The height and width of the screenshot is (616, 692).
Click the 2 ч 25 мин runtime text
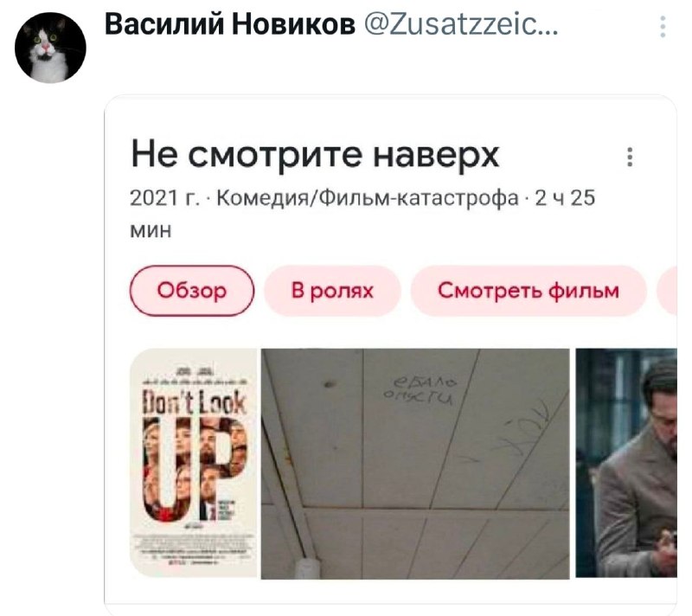coord(566,198)
